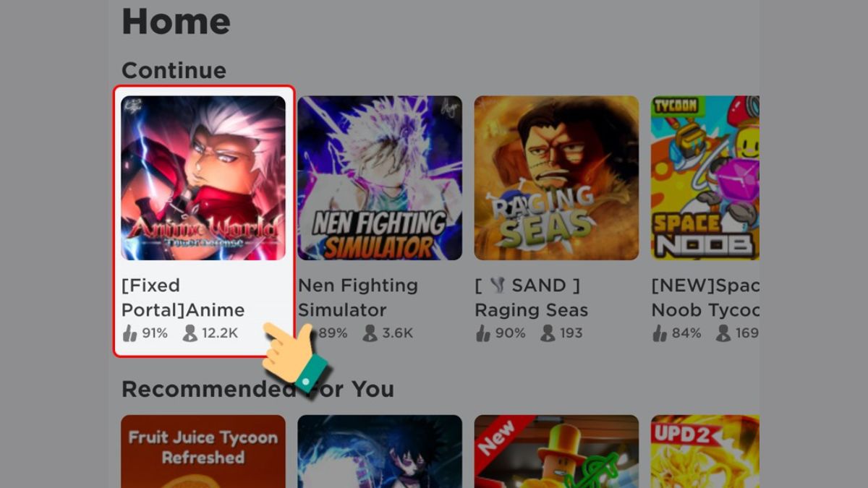Open the recommended game with New ribbon

(x=556, y=451)
